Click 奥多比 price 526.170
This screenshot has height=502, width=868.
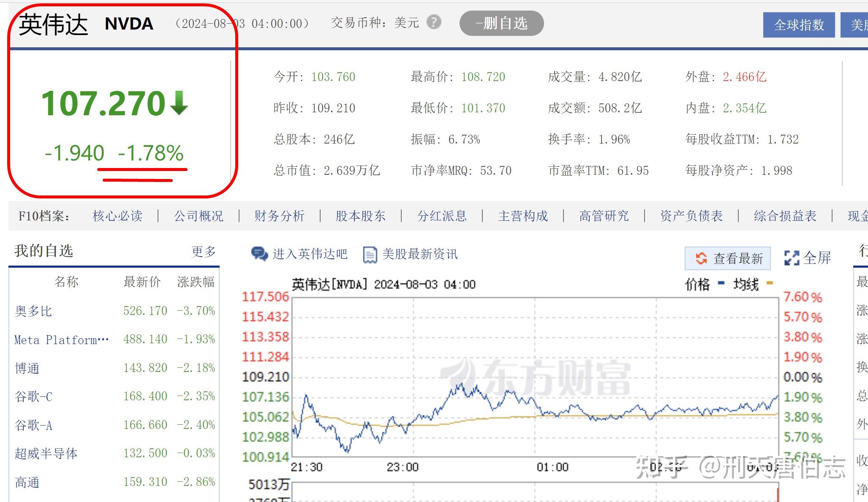point(145,311)
